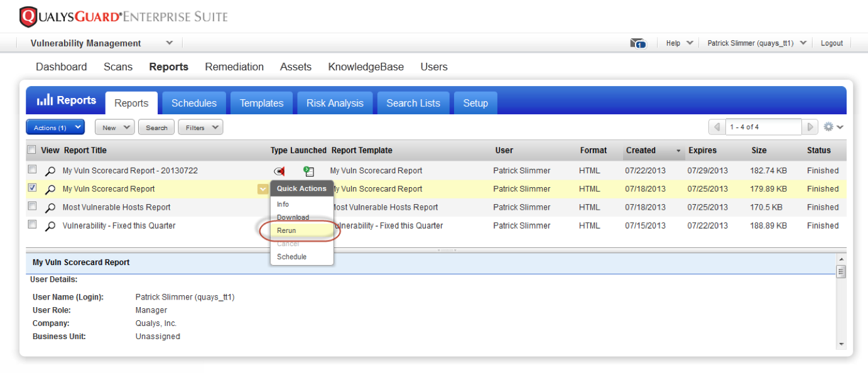The width and height of the screenshot is (868, 373).
Task: Open magnifier icon for My Vuln Scorecard Report
Action: pos(50,190)
